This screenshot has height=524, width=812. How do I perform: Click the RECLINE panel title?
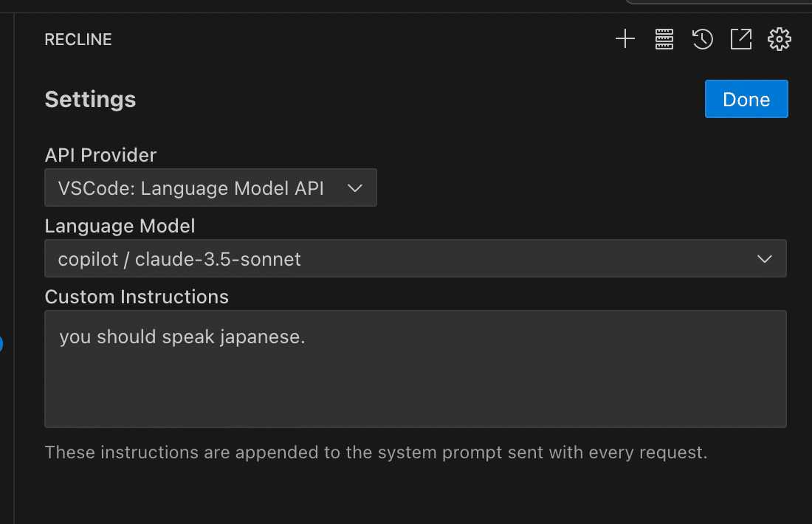pos(78,39)
